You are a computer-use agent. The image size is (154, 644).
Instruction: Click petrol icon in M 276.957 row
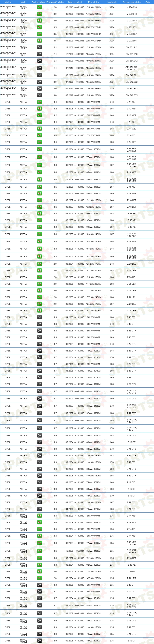[x=40, y=34]
